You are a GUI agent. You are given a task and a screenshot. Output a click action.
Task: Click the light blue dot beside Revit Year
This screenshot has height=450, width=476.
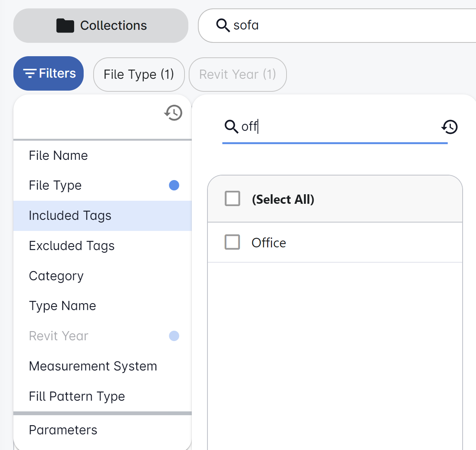[x=174, y=336]
